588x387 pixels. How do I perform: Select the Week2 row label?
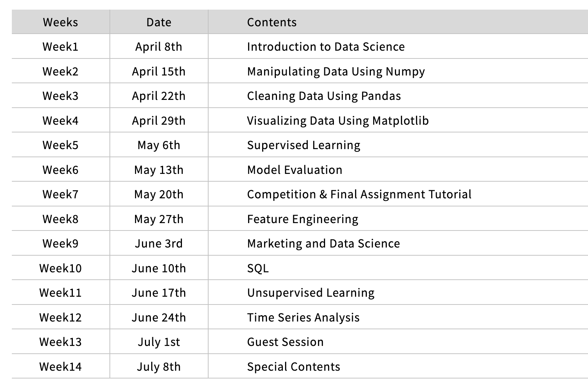pyautogui.click(x=60, y=71)
